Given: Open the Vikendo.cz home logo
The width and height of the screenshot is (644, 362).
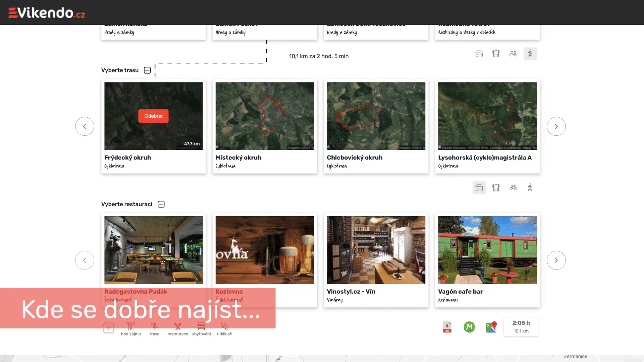Looking at the screenshot, I should click(47, 13).
